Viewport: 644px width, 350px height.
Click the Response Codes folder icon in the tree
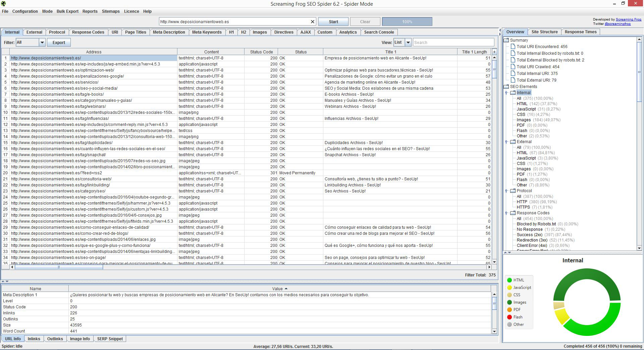pos(513,213)
